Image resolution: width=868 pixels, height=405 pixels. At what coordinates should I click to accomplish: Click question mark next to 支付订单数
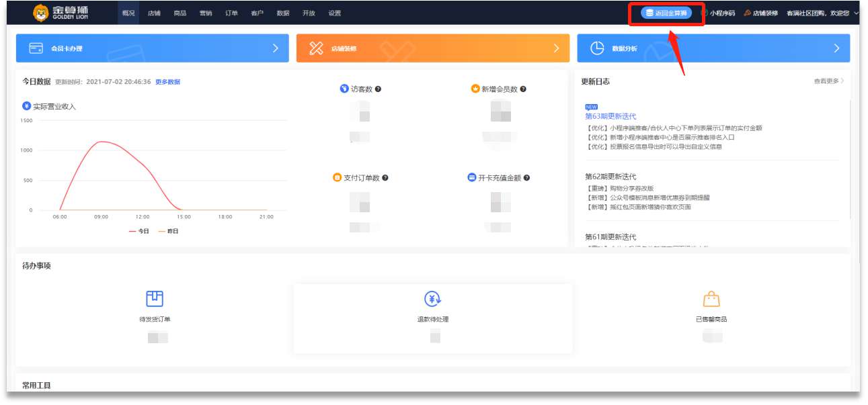(x=385, y=178)
